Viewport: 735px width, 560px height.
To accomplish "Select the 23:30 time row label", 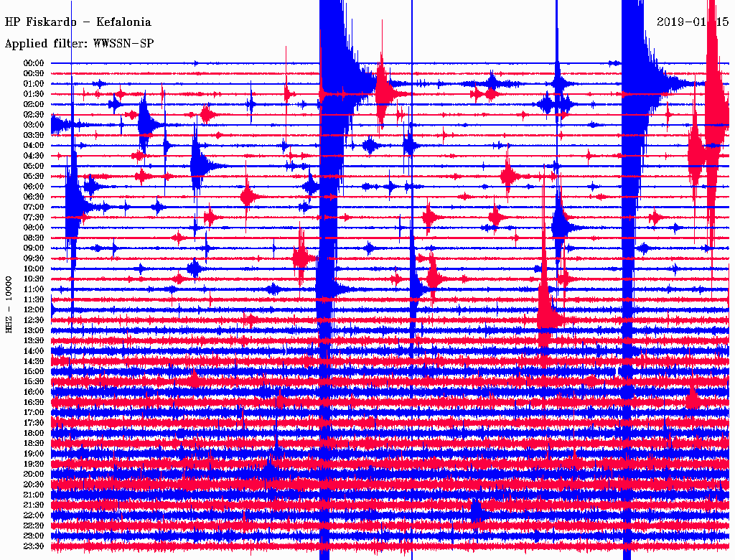I will pos(34,546).
